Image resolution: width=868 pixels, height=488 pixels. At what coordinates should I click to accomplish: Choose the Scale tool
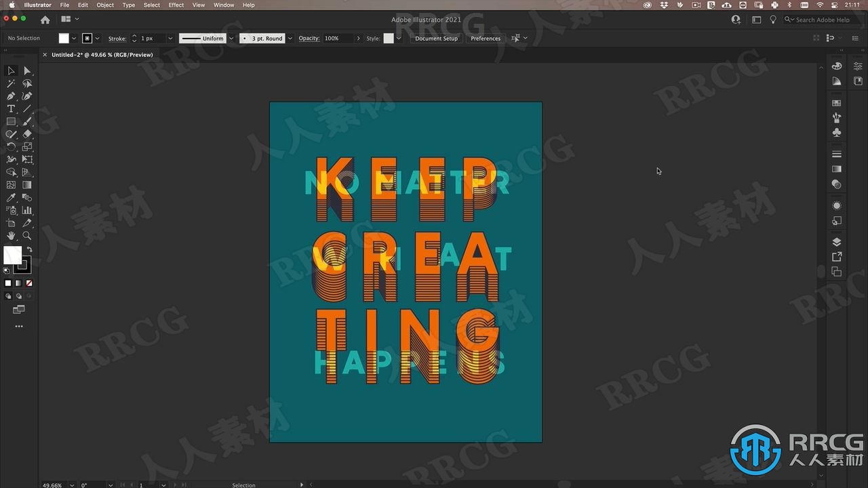(x=27, y=146)
